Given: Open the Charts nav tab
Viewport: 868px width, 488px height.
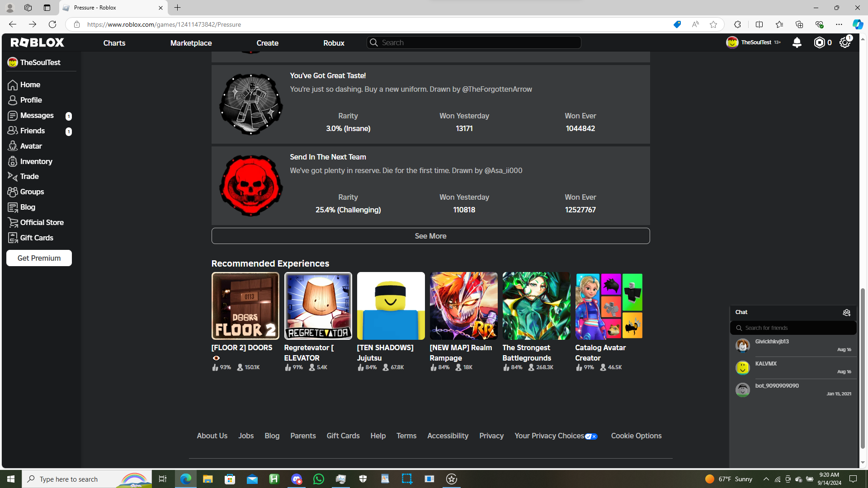Looking at the screenshot, I should [114, 43].
